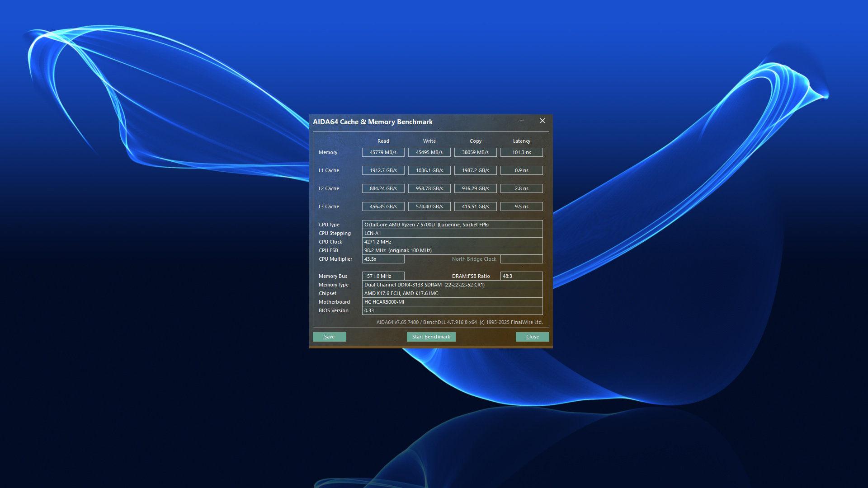Select the L1 Cache Read speed field
The width and height of the screenshot is (868, 488).
coord(383,170)
